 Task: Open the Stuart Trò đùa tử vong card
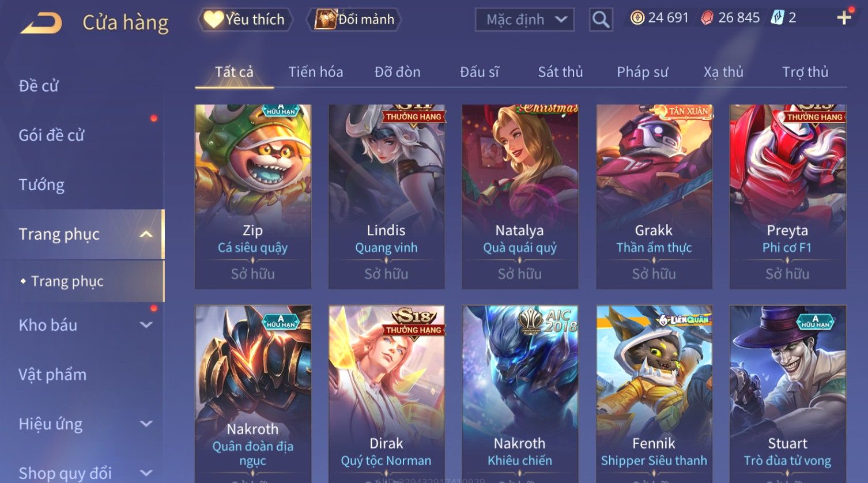point(787,394)
